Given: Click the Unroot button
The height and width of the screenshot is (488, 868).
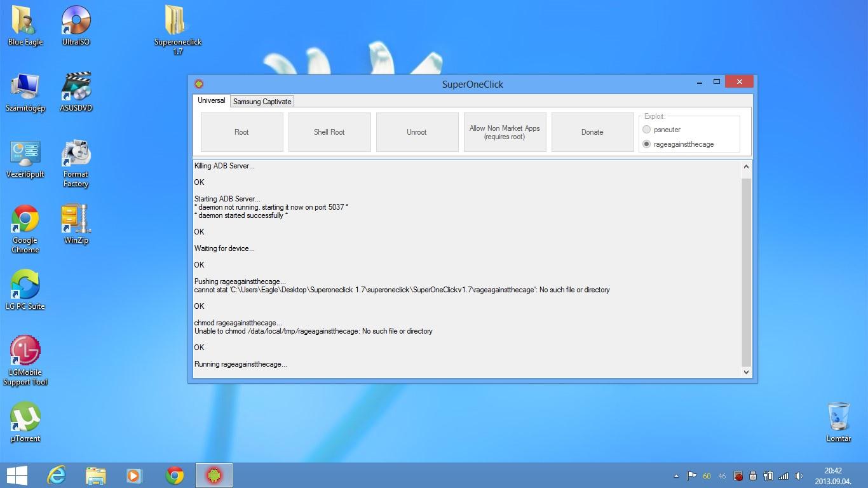Looking at the screenshot, I should tap(417, 132).
